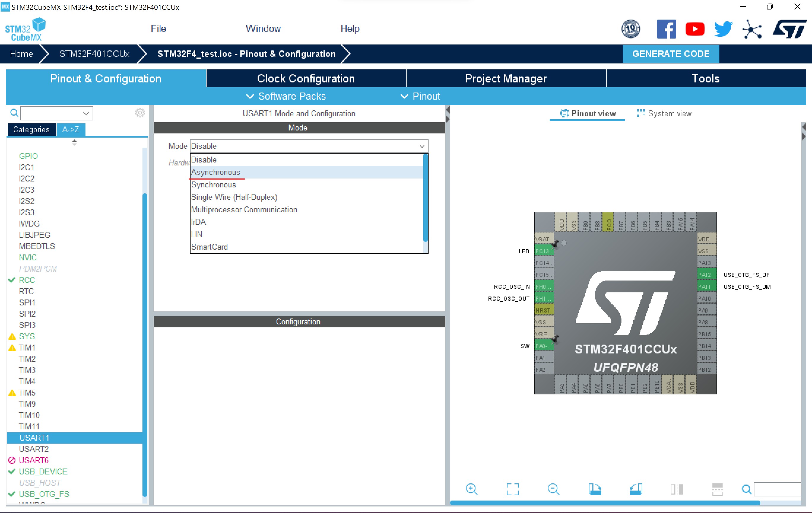Expand the Software Packs menu
This screenshot has height=513, width=812.
(286, 96)
